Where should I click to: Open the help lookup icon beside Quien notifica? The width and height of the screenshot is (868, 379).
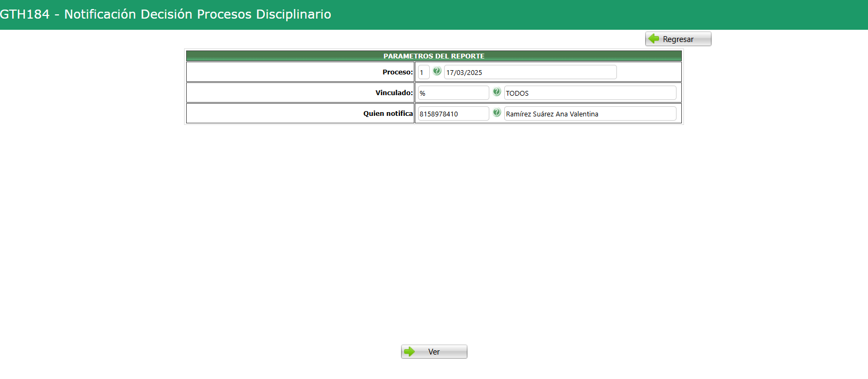tap(497, 113)
